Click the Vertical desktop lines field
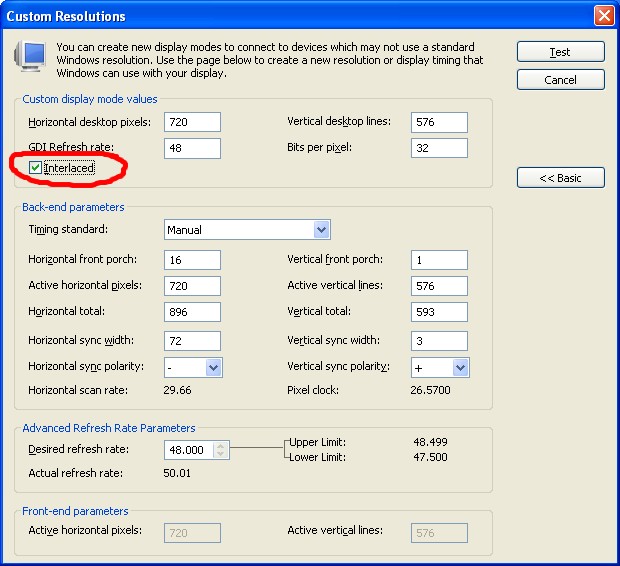This screenshot has height=566, width=620. coord(439,122)
